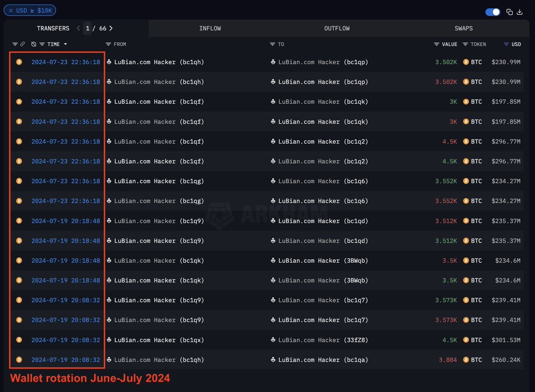Viewport: 535px width, 392px height.
Task: Toggle the blue switch at top right
Action: coord(493,12)
